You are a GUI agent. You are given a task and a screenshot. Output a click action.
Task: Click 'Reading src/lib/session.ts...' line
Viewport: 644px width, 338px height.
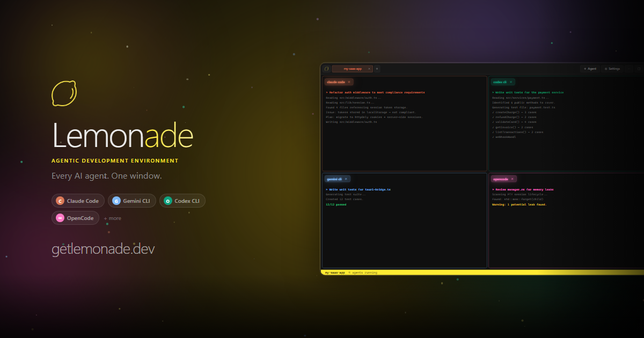click(x=350, y=102)
